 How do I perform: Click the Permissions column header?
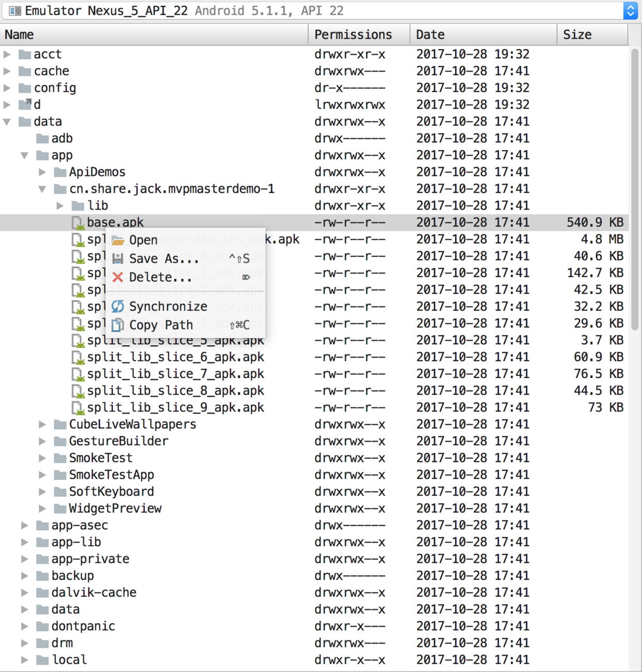pos(359,35)
